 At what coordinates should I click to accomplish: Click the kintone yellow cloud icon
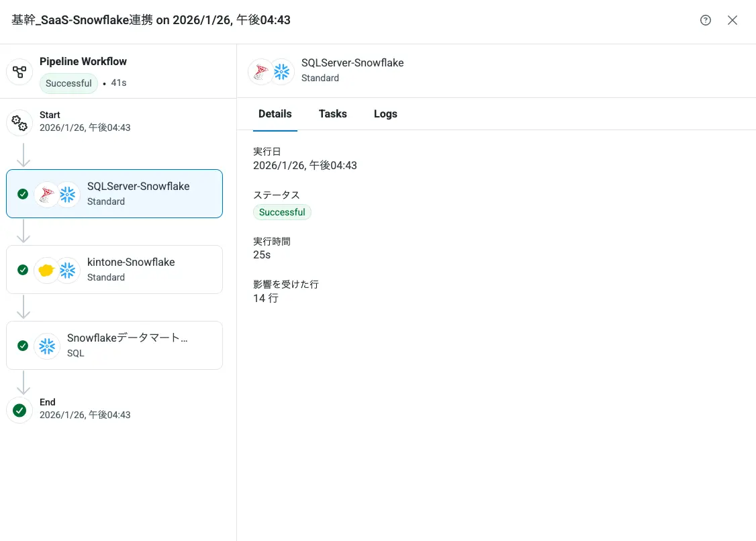[47, 270]
